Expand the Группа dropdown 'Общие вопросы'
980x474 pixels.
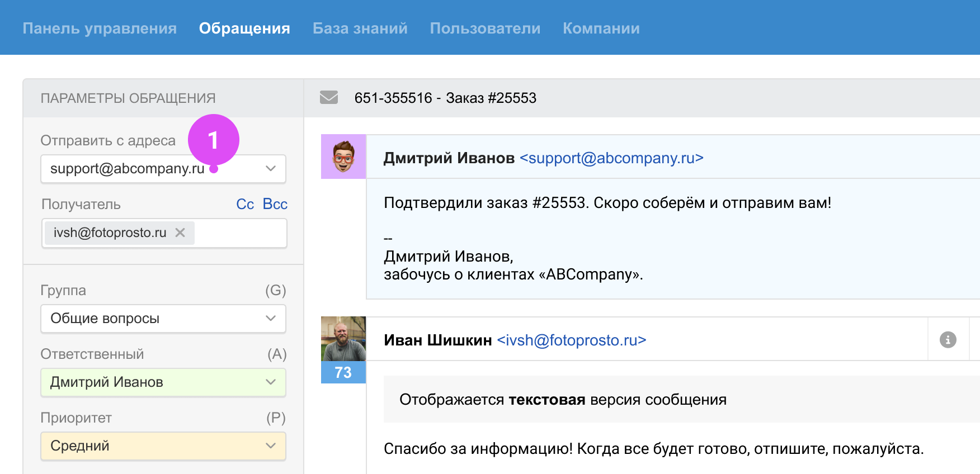pos(163,319)
